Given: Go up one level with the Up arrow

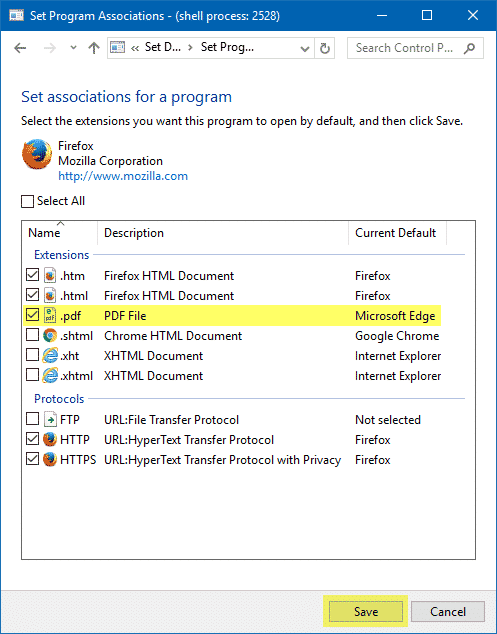Looking at the screenshot, I should [94, 48].
